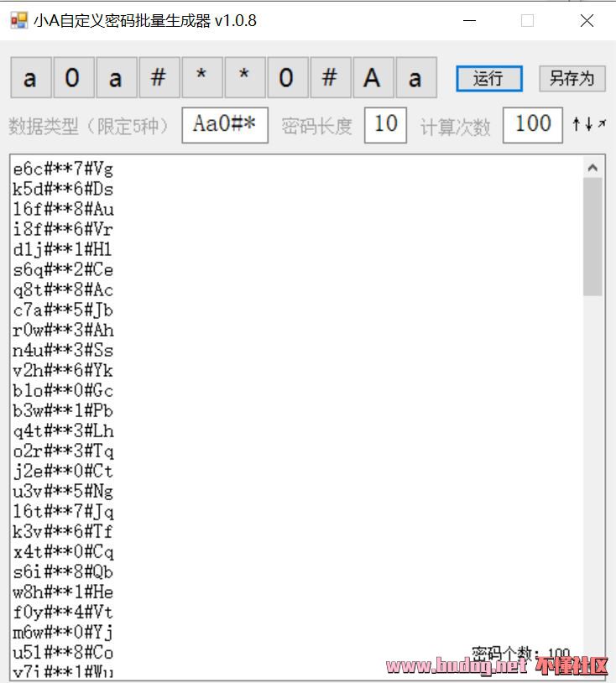Screen dimensions: 616x683
Task: Click the calculation count field showing 100
Action: pyautogui.click(x=532, y=124)
